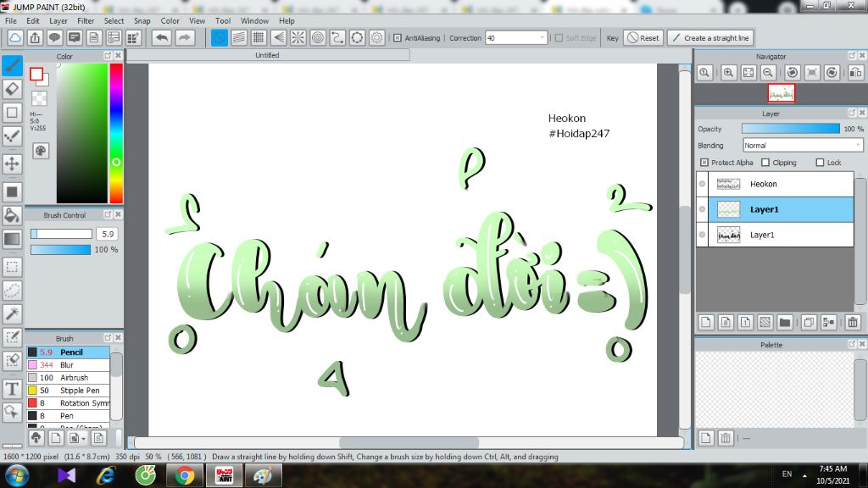Select the Text tool
868x488 pixels.
pyautogui.click(x=12, y=389)
